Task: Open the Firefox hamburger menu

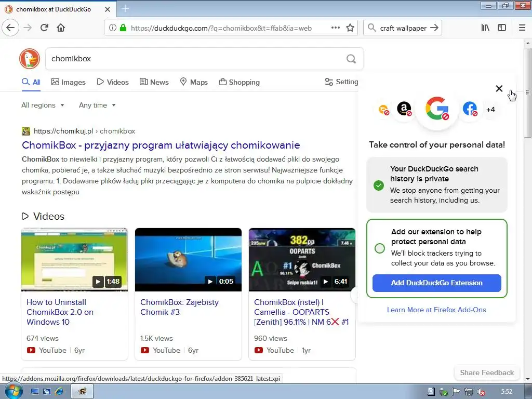Action: point(522,28)
